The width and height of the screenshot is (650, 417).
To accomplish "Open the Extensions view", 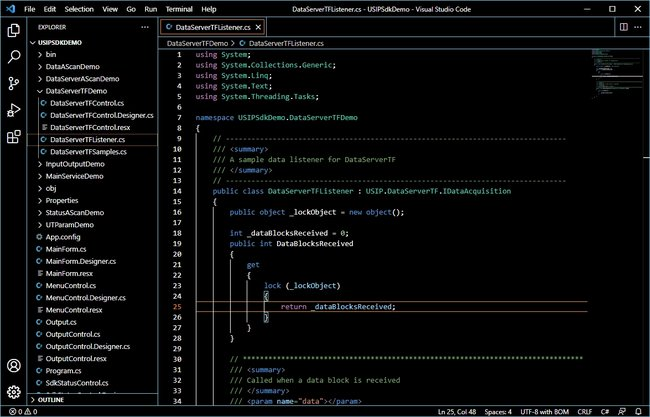I will (x=14, y=138).
